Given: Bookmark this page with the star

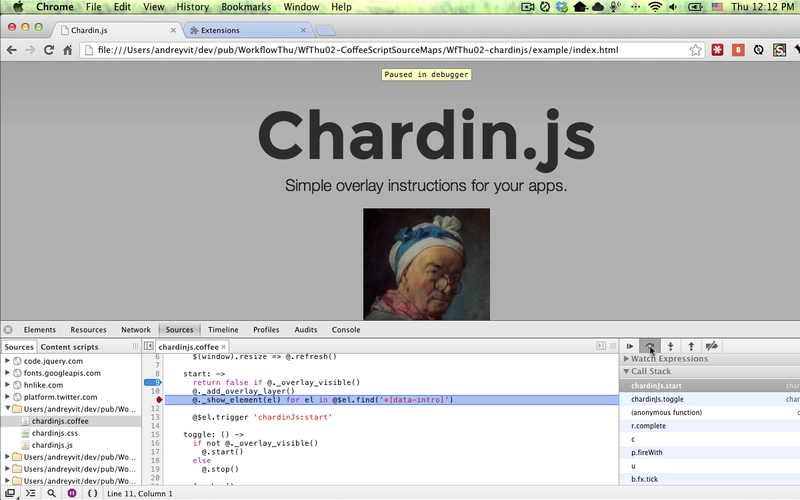Looking at the screenshot, I should [695, 50].
